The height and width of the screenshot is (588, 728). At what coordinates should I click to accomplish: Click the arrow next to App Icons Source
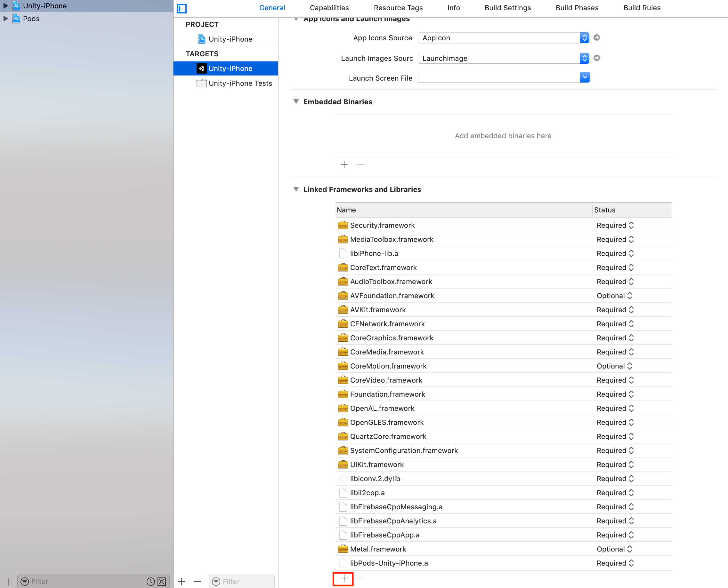point(597,38)
